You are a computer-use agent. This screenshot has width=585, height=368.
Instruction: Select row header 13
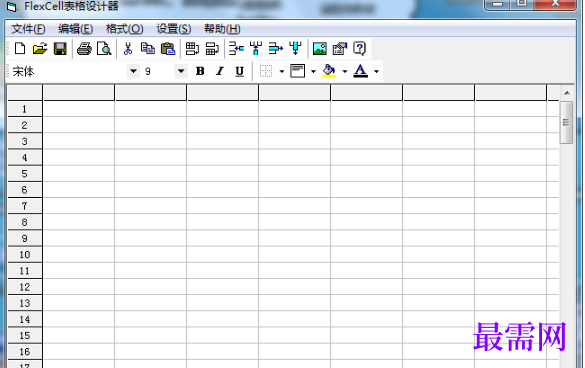click(x=25, y=303)
